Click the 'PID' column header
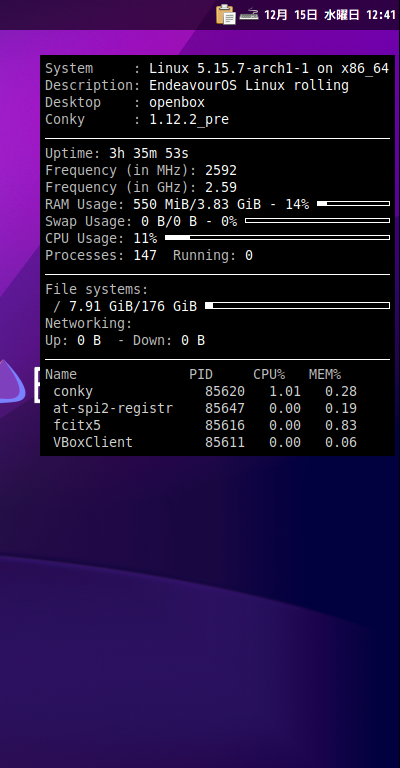This screenshot has width=400, height=768. click(201, 374)
